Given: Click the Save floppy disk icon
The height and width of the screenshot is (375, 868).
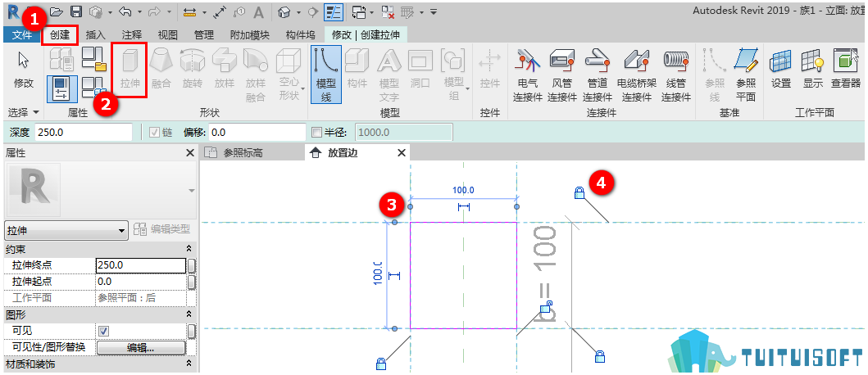Looking at the screenshot, I should (x=76, y=11).
